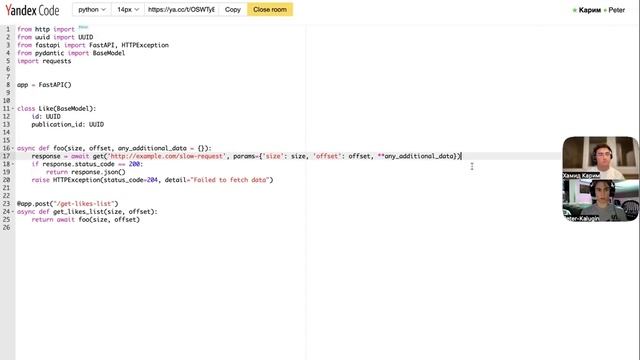Click 'return response.json()' code line

click(x=86, y=172)
